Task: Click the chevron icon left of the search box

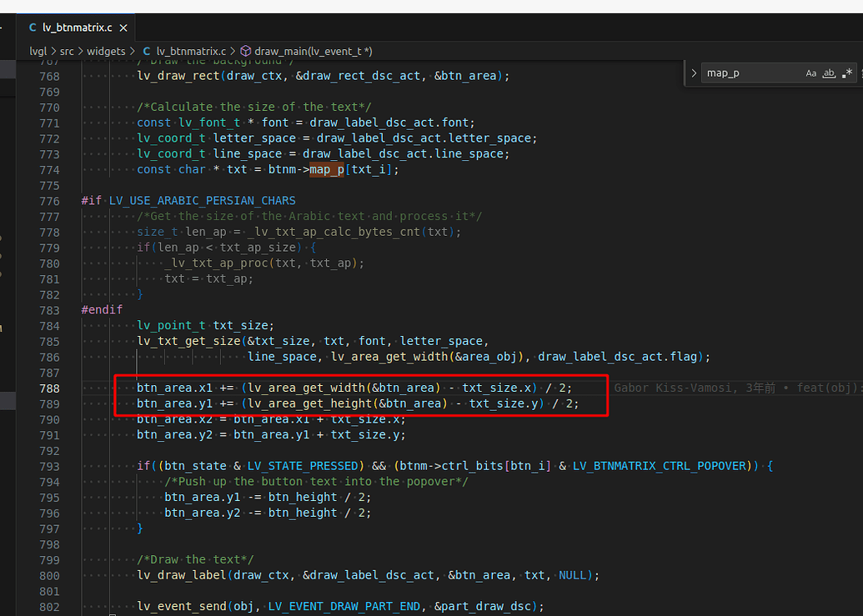Action: pos(694,73)
